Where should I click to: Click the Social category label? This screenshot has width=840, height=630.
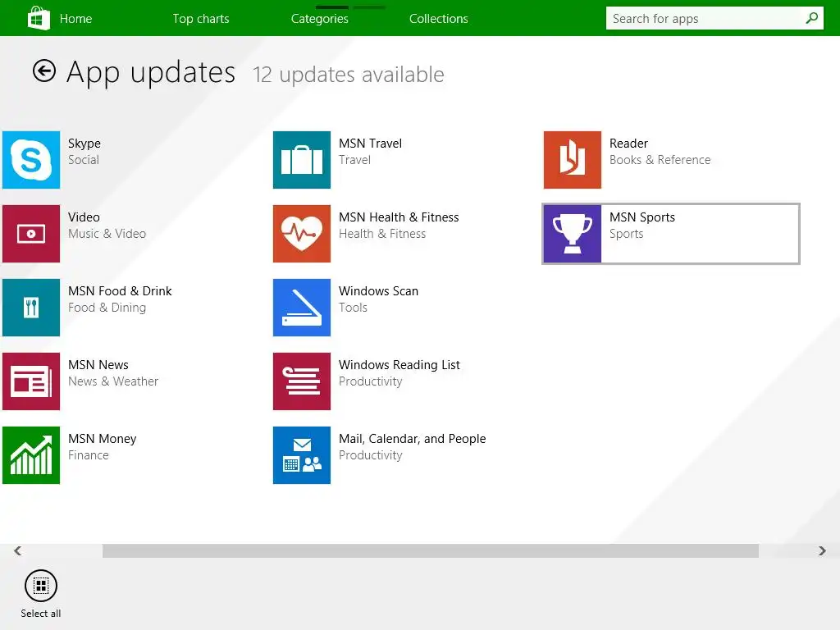84,160
